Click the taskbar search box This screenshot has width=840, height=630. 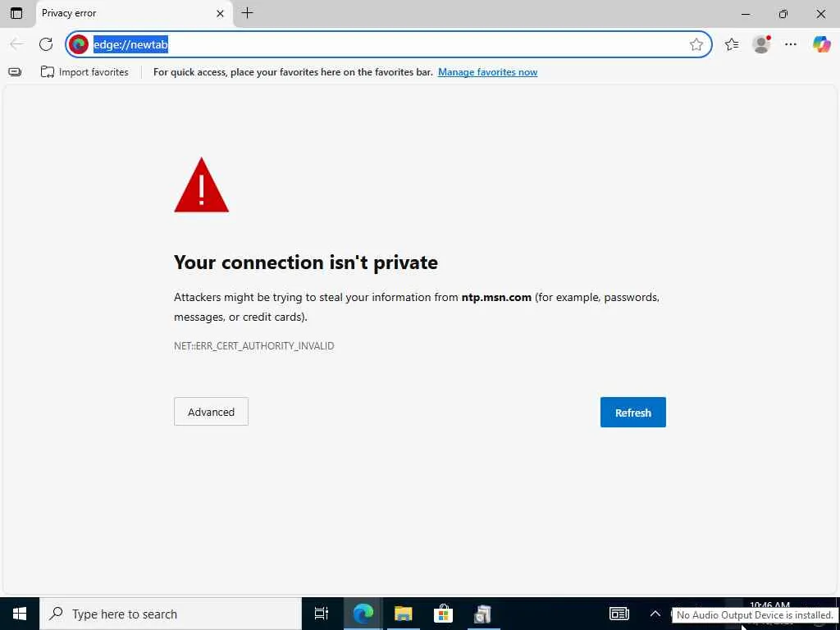coord(171,614)
